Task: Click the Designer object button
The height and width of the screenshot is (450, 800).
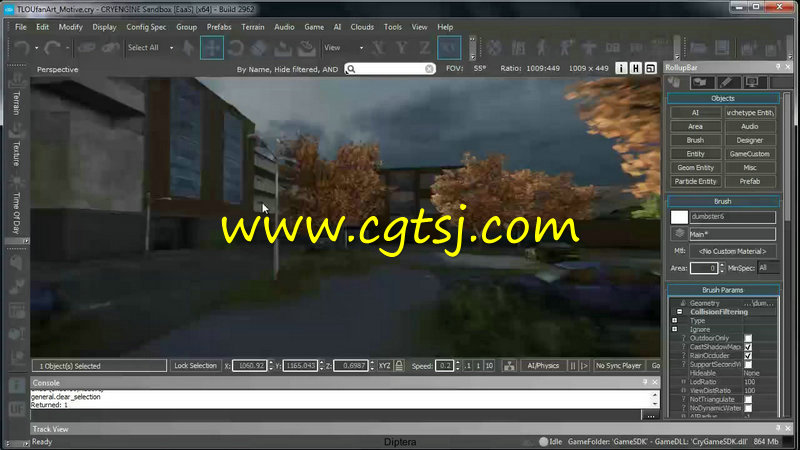Action: pos(750,140)
